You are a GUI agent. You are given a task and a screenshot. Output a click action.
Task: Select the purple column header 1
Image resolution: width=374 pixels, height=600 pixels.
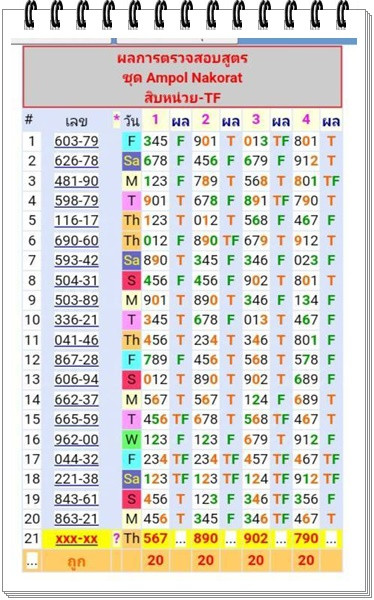pyautogui.click(x=155, y=120)
